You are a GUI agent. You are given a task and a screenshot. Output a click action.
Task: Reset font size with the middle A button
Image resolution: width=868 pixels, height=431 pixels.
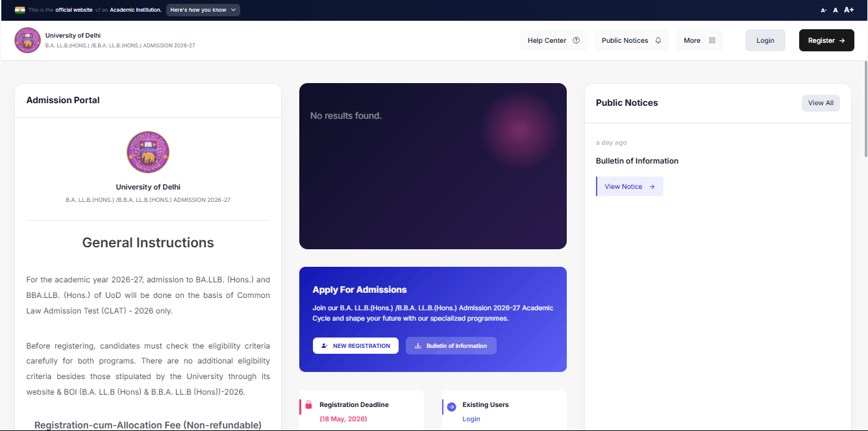(x=836, y=10)
